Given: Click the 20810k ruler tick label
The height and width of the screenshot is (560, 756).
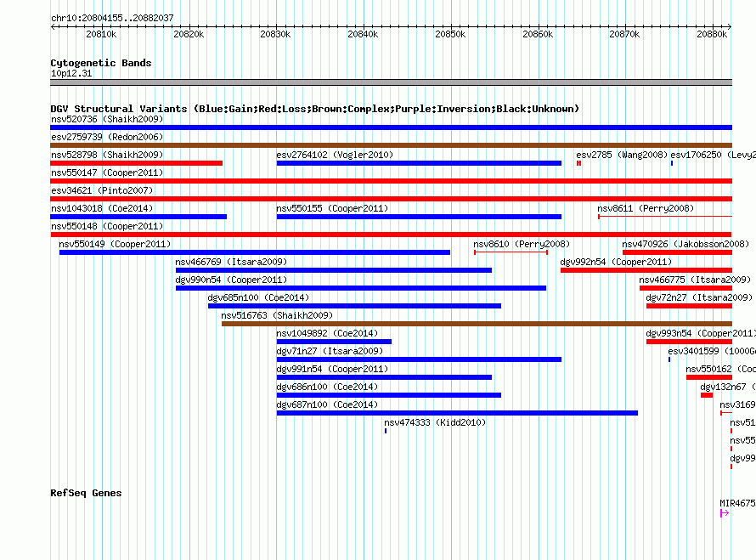Looking at the screenshot, I should coord(101,34).
